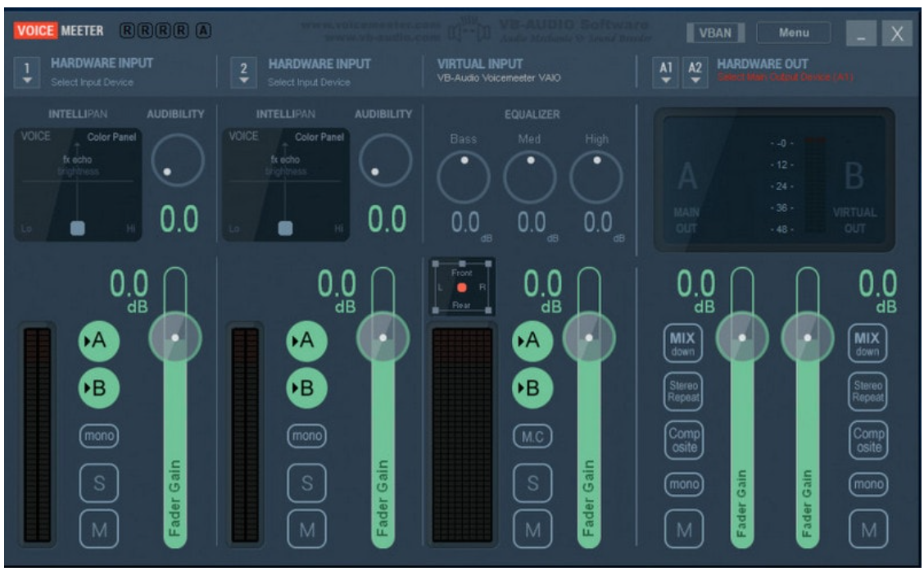Mute the Virtual Input channel

[531, 530]
